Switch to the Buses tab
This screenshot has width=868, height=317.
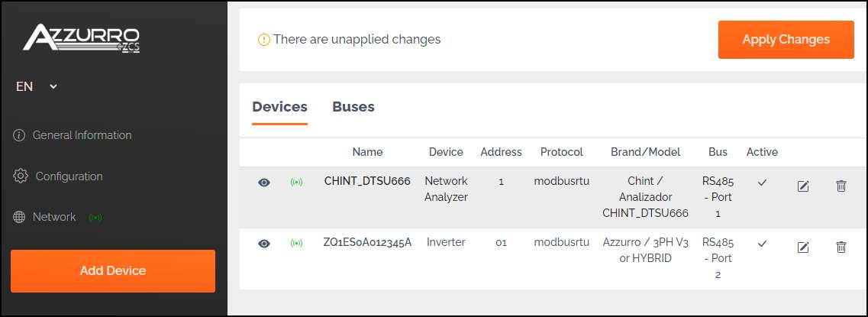pos(353,106)
